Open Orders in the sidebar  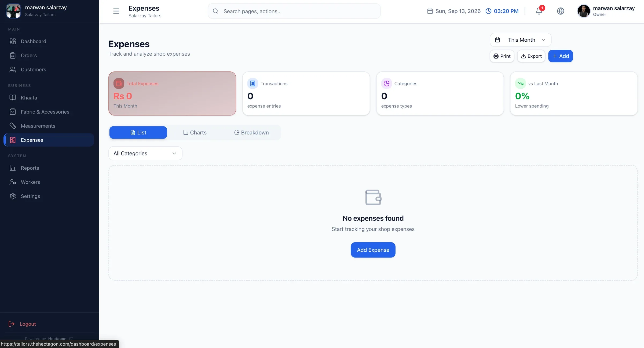coord(49,55)
